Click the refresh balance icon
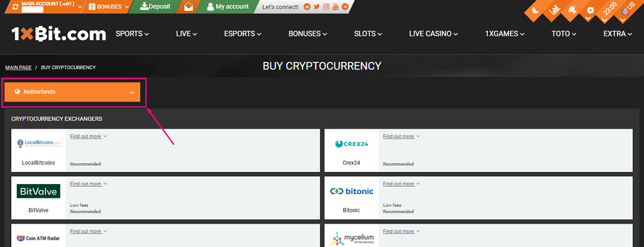Screen dimensions: 644x247 (15, 6)
